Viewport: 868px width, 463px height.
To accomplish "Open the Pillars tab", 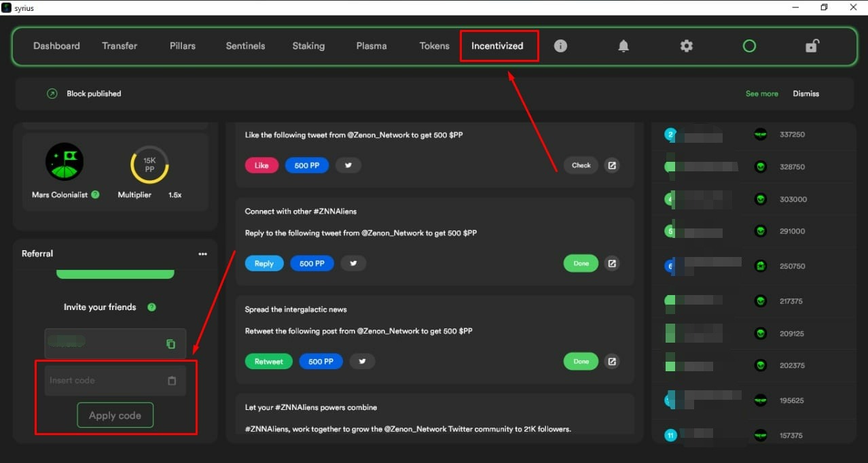I will (183, 46).
